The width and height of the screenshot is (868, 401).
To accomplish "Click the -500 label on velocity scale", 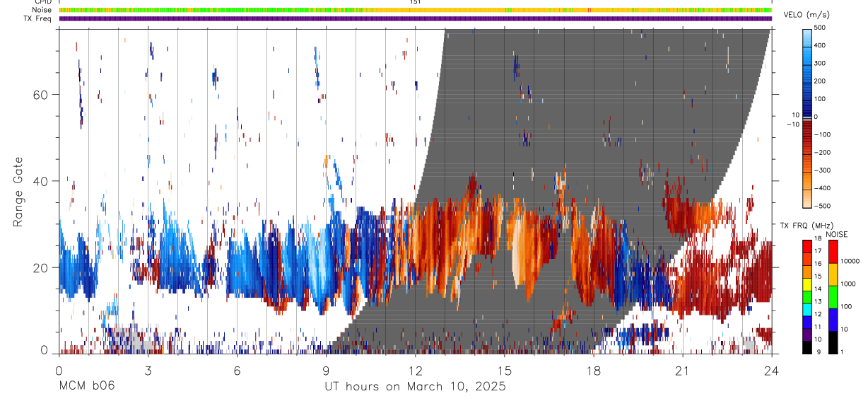I will [823, 207].
